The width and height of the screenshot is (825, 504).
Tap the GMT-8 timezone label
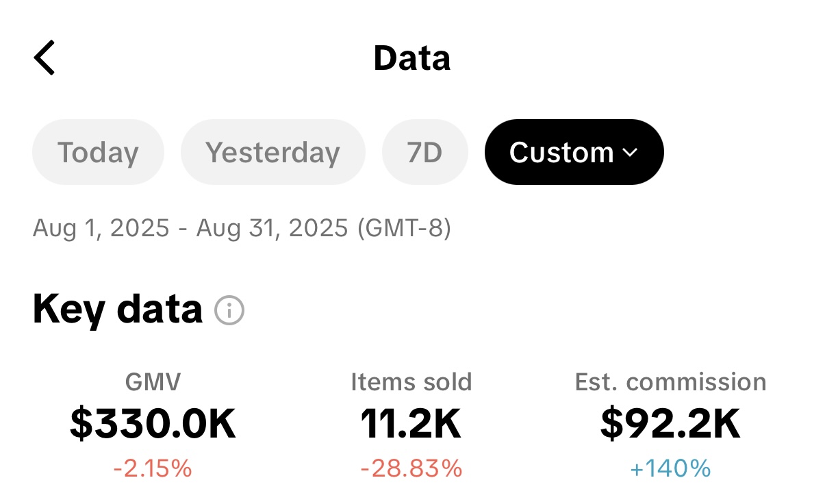point(404,228)
